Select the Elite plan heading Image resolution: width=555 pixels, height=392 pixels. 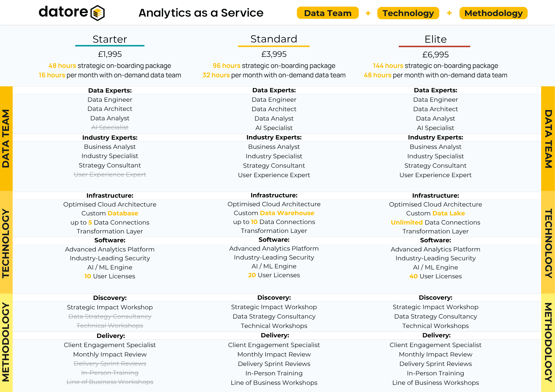(435, 39)
